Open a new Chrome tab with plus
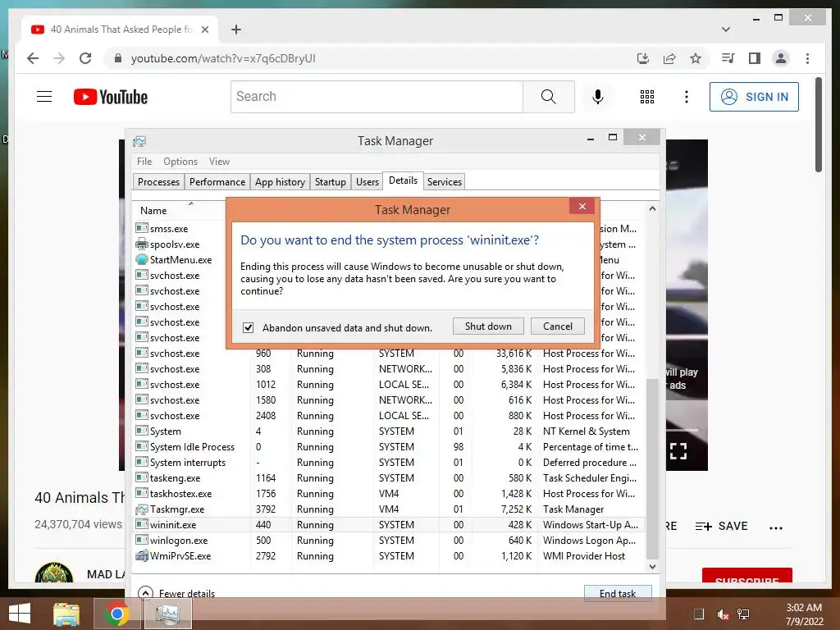 click(x=235, y=30)
